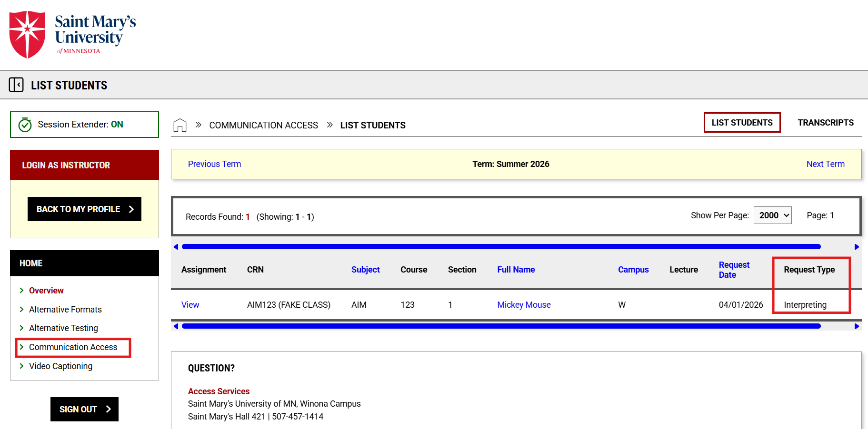The image size is (868, 429).
Task: Click left arrow of upper horizontal scrollbar
Action: coord(176,247)
